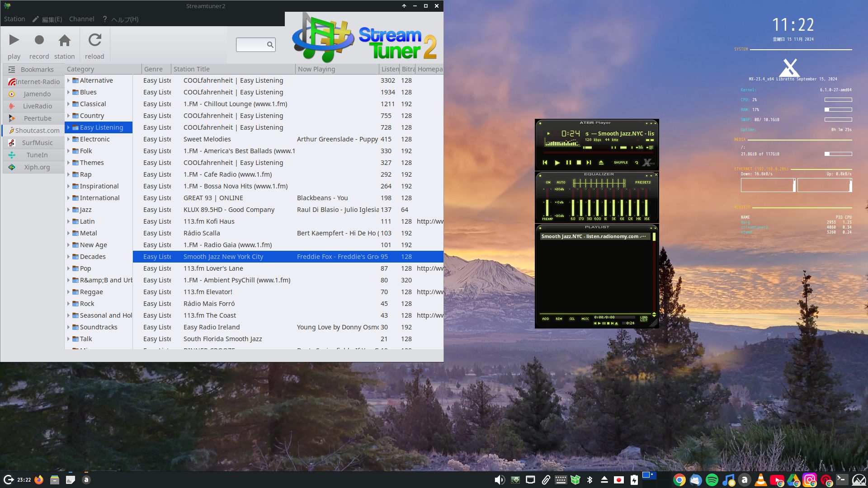
Task: Expand the Blues category
Action: [69, 92]
